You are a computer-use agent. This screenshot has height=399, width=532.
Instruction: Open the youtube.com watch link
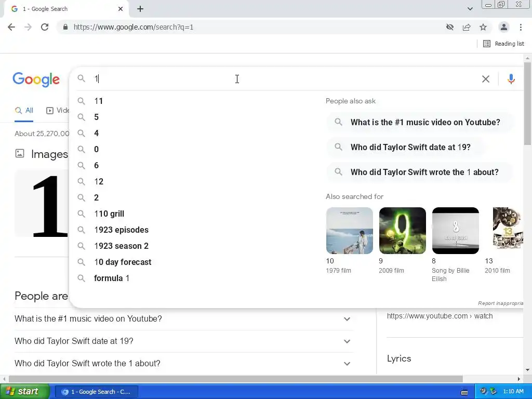point(440,316)
